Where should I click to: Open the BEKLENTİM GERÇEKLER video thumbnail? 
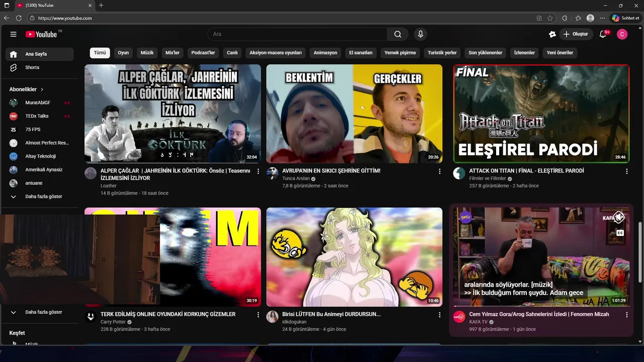point(354,114)
